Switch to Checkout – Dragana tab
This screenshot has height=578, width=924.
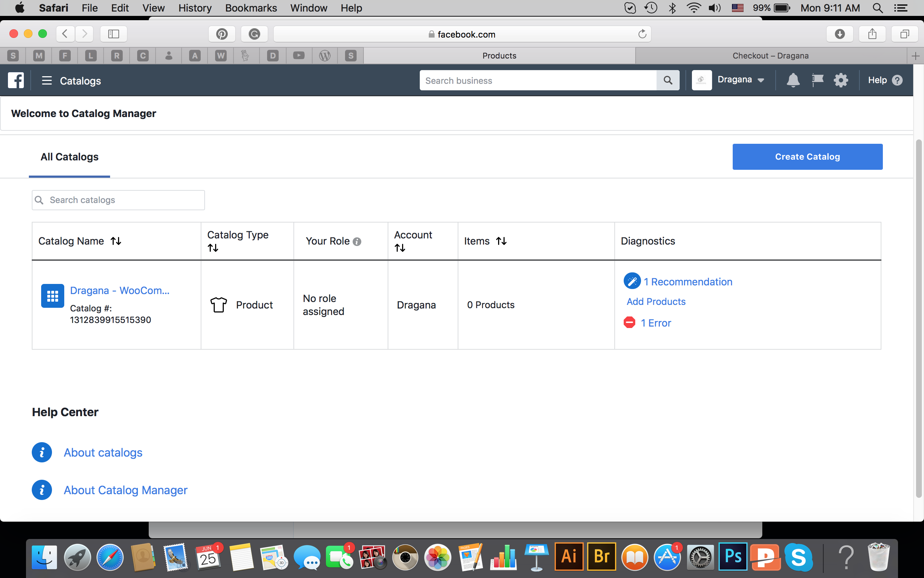[771, 56]
